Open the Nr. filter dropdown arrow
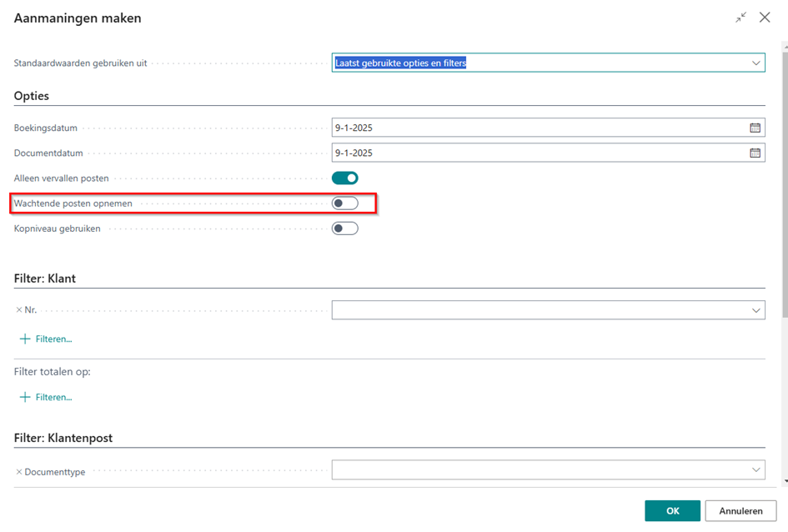 (755, 310)
